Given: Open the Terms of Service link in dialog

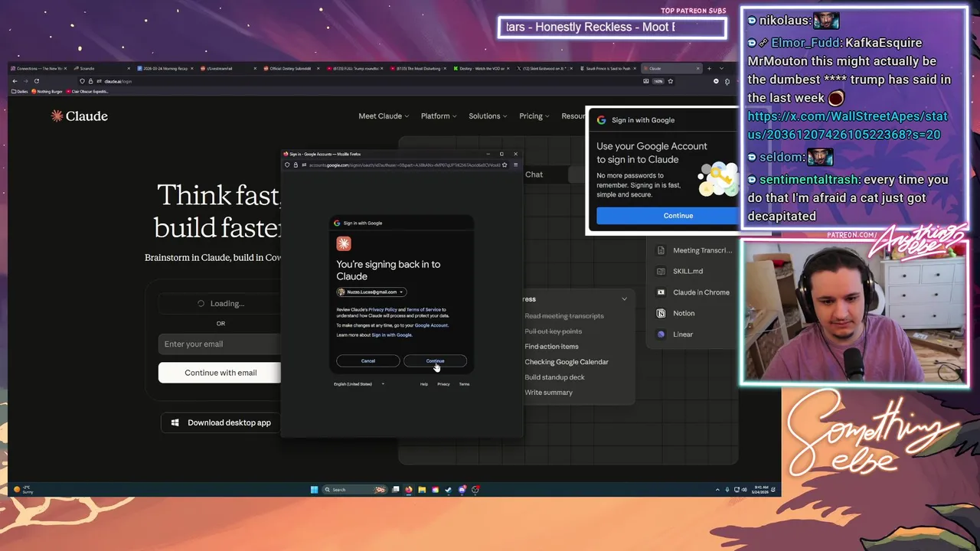Looking at the screenshot, I should click(x=423, y=310).
